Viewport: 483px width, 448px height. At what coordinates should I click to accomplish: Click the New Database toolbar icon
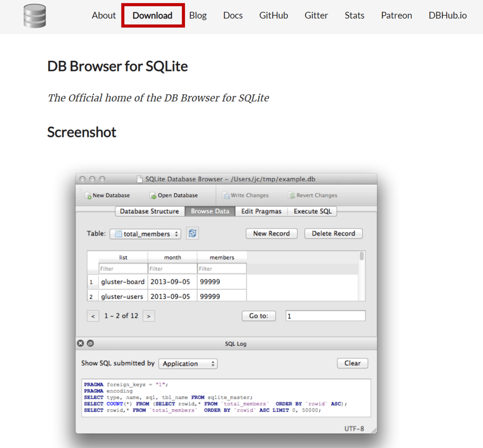point(88,196)
